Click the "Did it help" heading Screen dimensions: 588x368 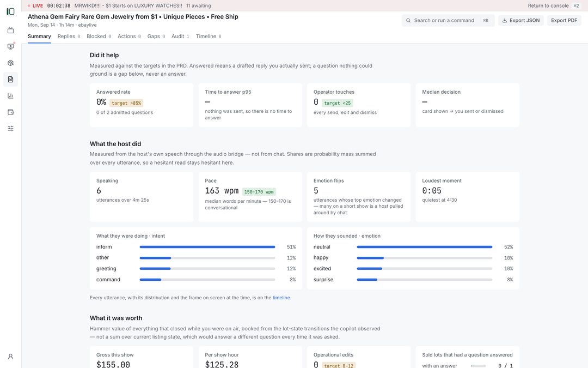coord(104,55)
